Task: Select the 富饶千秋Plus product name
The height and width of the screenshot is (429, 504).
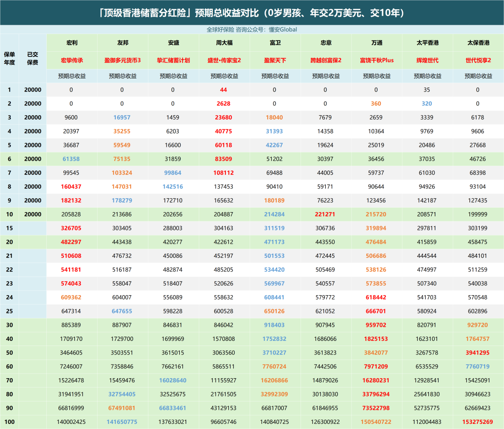Action: pos(377,61)
